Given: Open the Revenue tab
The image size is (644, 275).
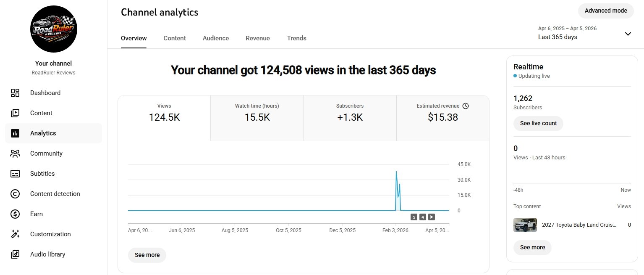Looking at the screenshot, I should 258,38.
